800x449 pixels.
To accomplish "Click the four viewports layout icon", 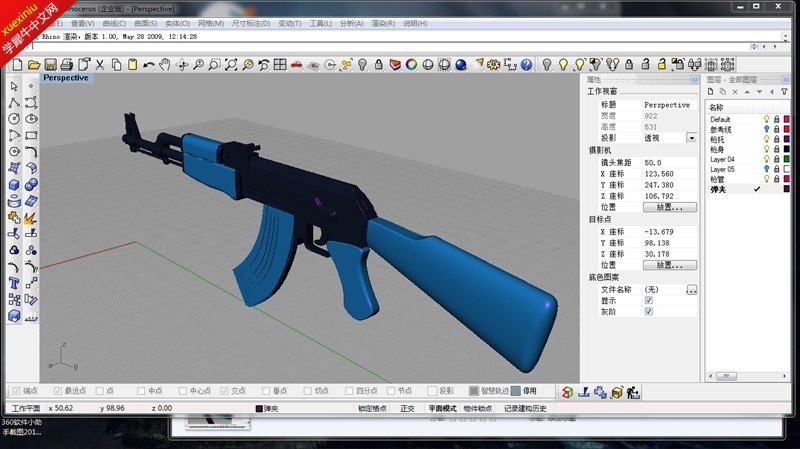I will pos(280,65).
